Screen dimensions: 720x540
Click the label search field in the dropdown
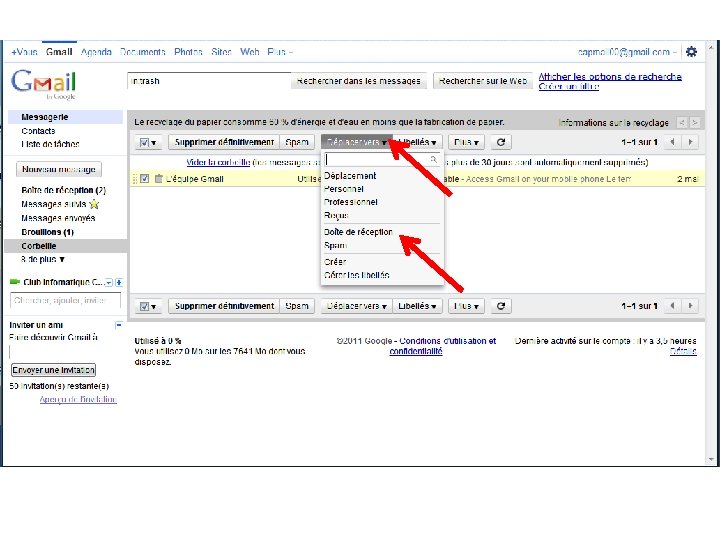pyautogui.click(x=377, y=159)
